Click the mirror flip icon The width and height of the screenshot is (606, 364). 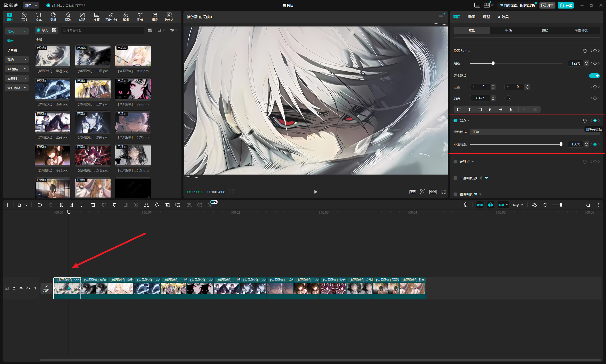(x=146, y=205)
